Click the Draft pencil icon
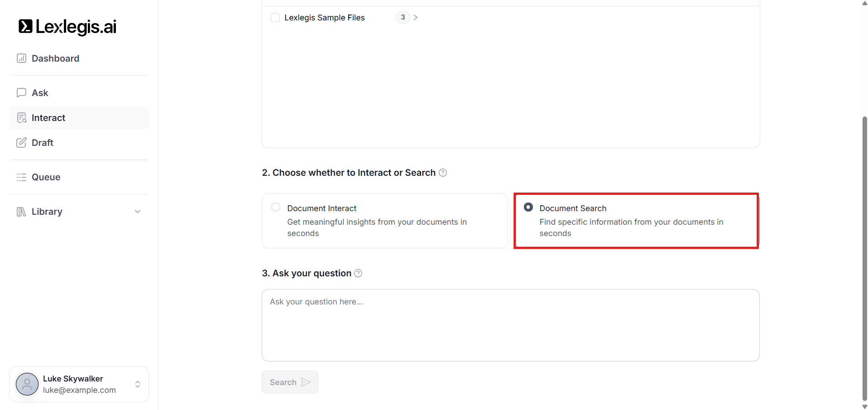Image resolution: width=868 pixels, height=410 pixels. (x=21, y=143)
